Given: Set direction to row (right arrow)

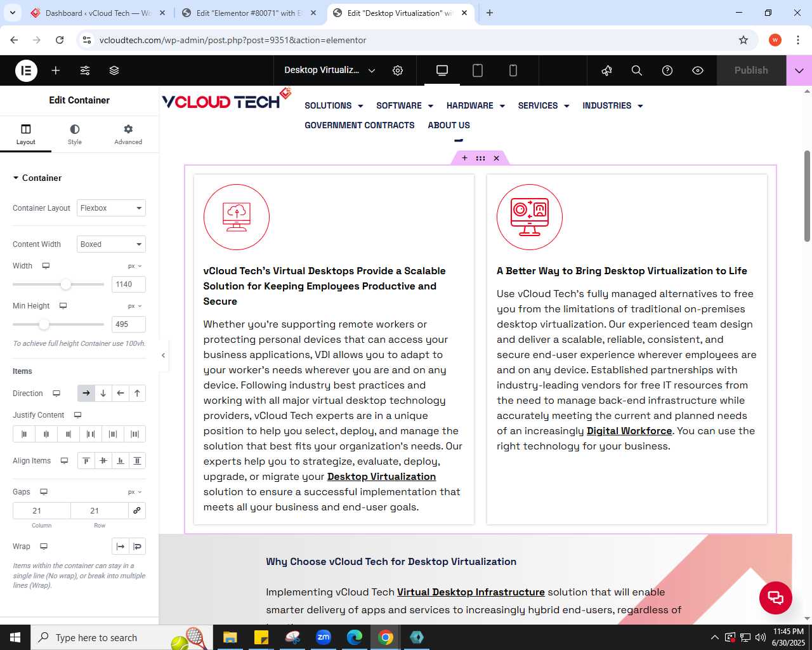Looking at the screenshot, I should point(86,394).
